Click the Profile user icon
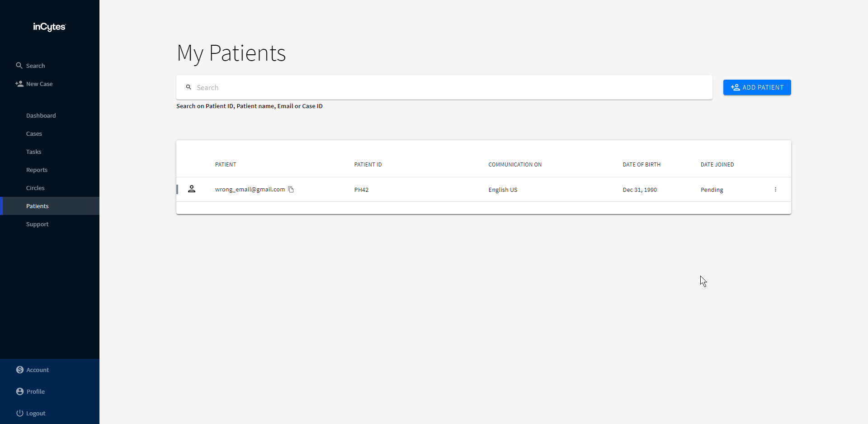This screenshot has height=424, width=868. [20, 391]
